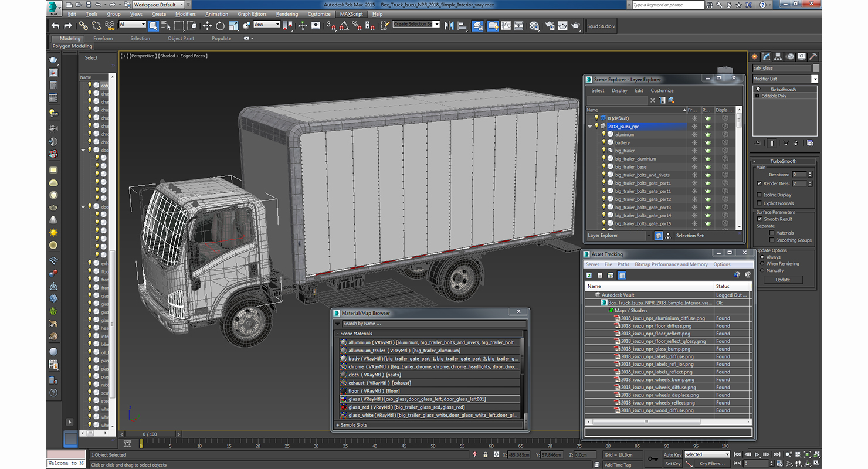Viewport: 868px width, 469px height.
Task: Click the Mirror tool icon
Action: point(449,26)
